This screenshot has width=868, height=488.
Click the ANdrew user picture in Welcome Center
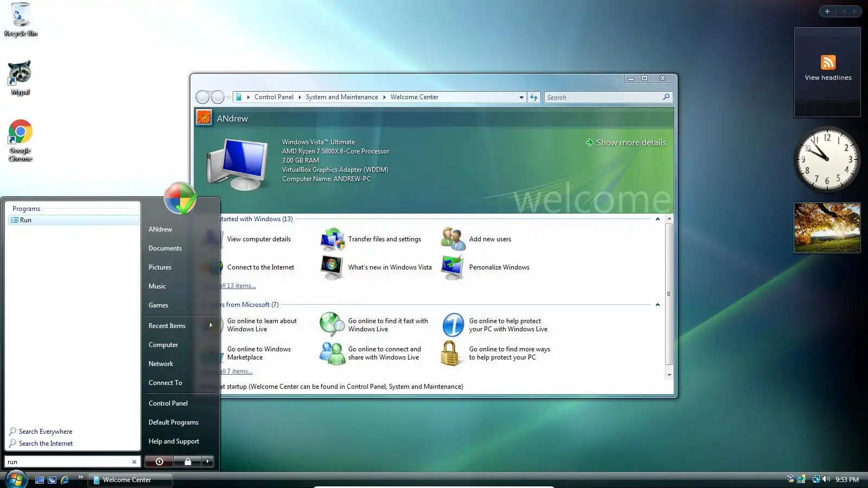[204, 117]
